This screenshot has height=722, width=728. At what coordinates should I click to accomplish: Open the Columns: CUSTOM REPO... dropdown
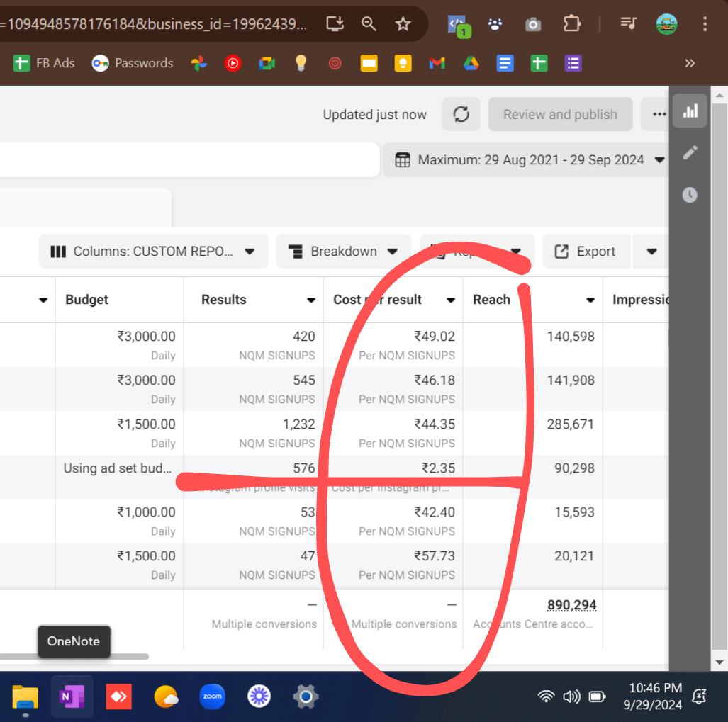[x=153, y=252]
